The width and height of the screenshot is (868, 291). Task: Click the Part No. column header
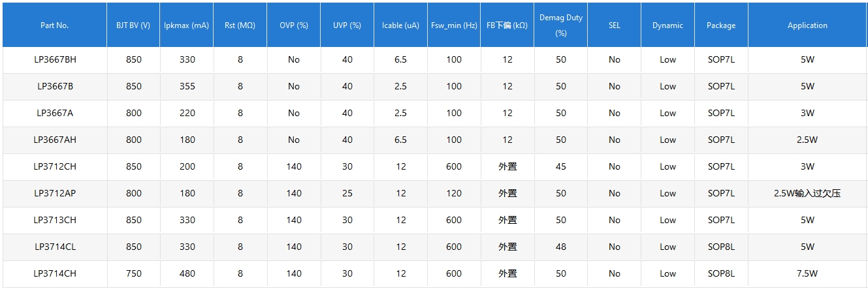click(x=55, y=25)
